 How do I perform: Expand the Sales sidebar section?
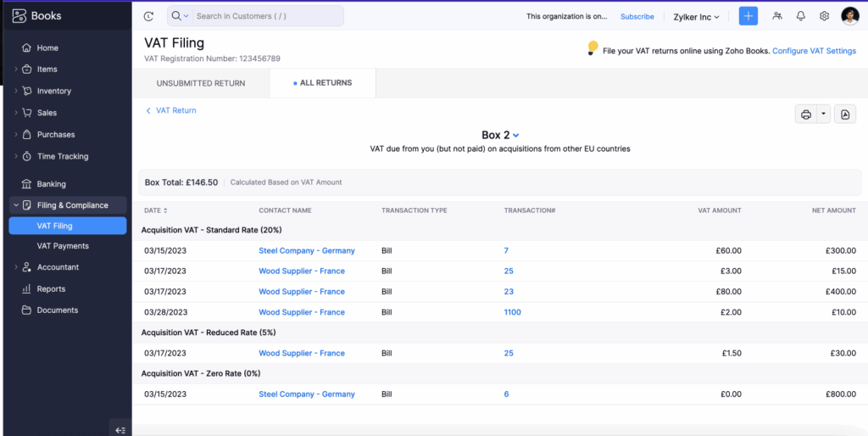[x=47, y=113]
